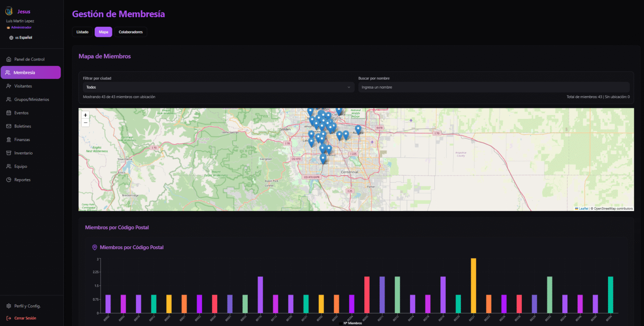Switch to the Colaboradores tab
This screenshot has width=644, height=326.
click(130, 32)
